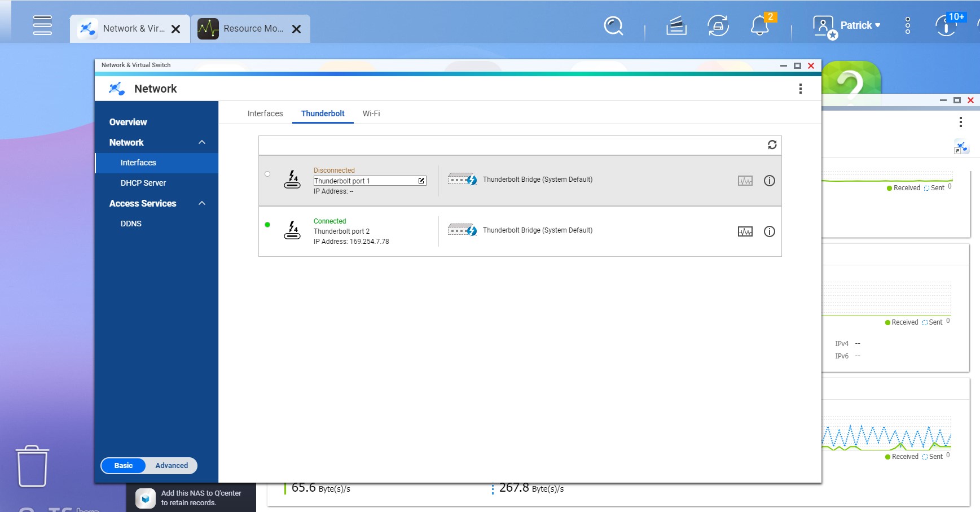Open external devices sync icon
The image size is (980, 512).
tap(718, 26)
